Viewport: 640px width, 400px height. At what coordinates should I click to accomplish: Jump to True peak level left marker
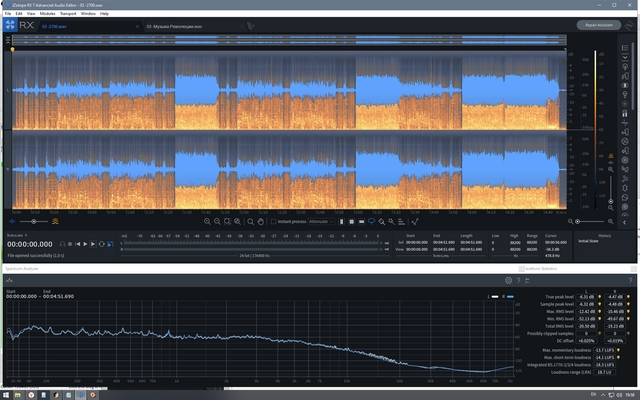(597, 298)
